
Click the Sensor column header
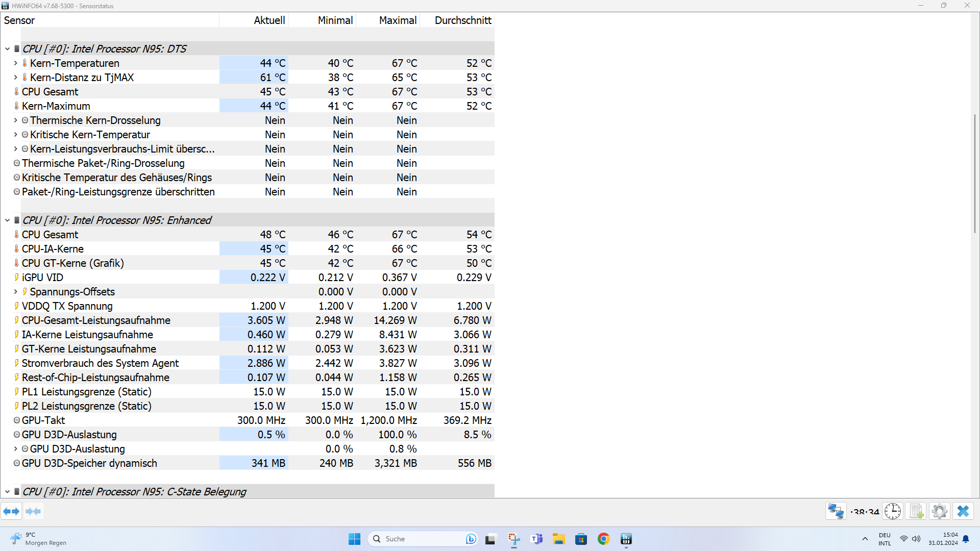pos(110,20)
